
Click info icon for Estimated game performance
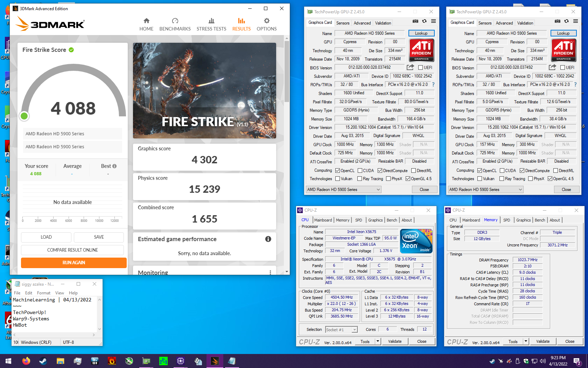(x=268, y=239)
